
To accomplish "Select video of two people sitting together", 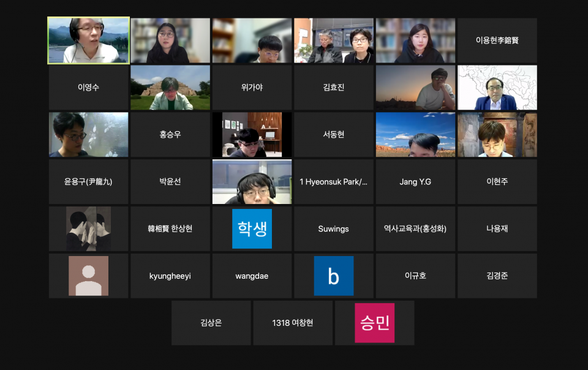I will click(334, 40).
